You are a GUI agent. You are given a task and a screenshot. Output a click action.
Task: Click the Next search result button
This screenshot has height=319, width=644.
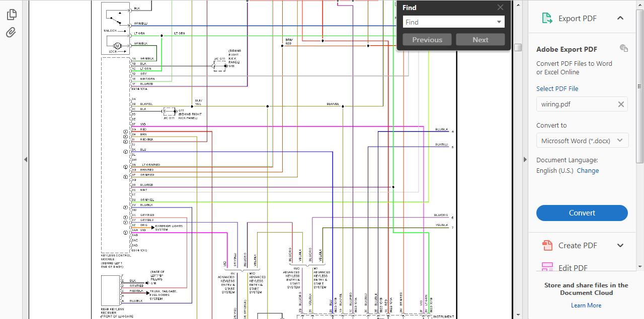[x=480, y=40]
